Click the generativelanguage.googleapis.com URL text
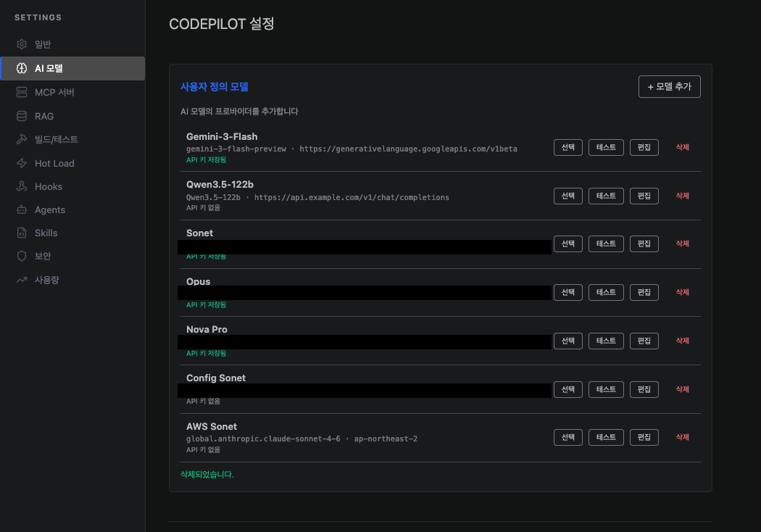Screen dimensions: 761x532 point(408,149)
